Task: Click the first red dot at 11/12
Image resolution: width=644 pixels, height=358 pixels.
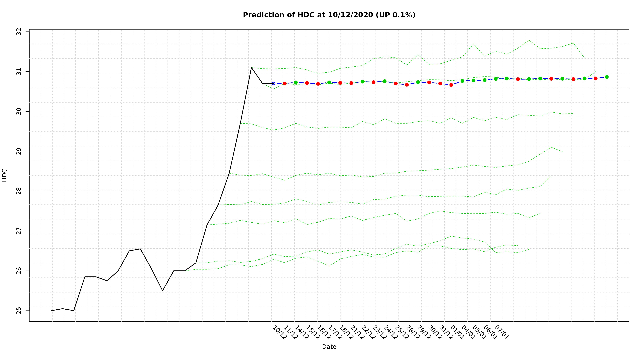Action: [x=285, y=84]
